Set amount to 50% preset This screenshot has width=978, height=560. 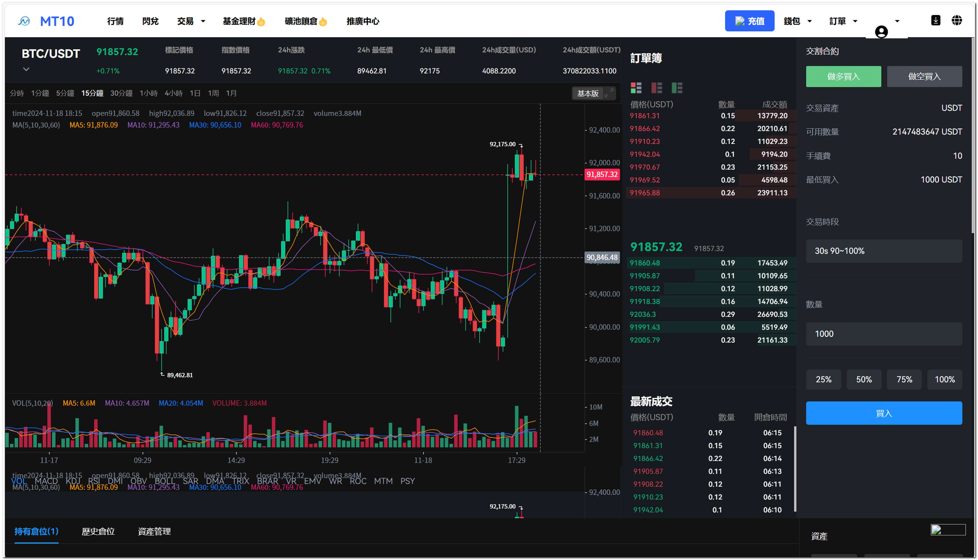click(864, 379)
